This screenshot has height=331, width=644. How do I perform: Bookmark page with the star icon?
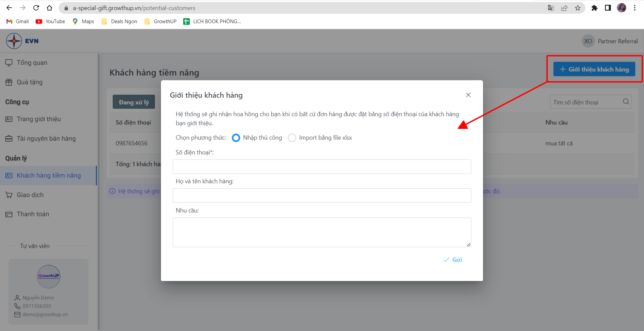point(578,8)
